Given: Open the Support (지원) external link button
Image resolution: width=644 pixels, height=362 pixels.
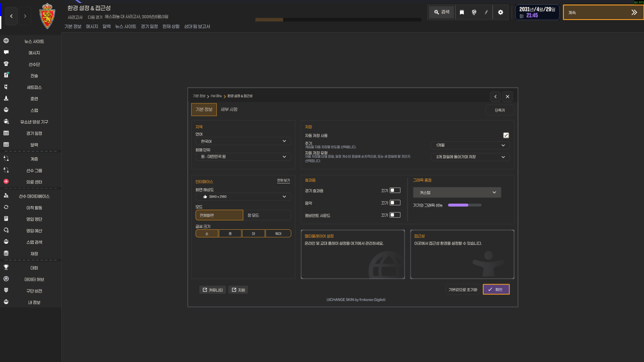Looking at the screenshot, I should 238,290.
